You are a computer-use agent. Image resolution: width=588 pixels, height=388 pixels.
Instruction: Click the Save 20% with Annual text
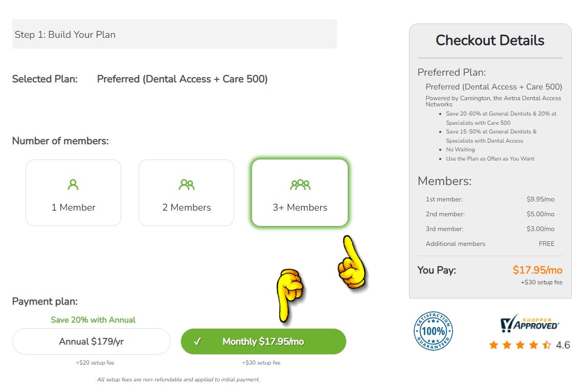(93, 320)
